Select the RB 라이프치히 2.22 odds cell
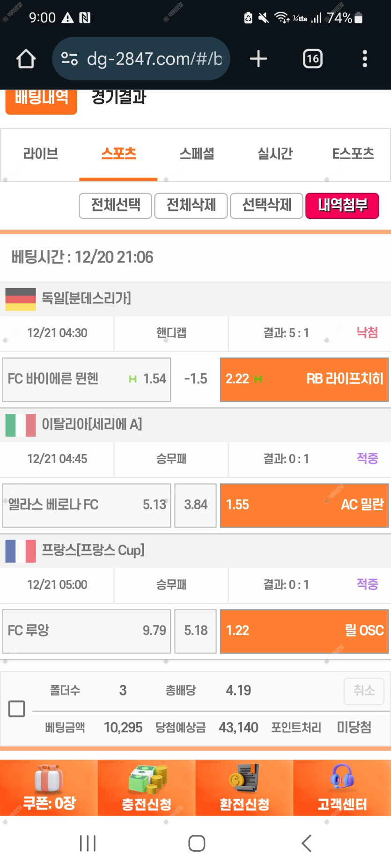The height and width of the screenshot is (868, 391). 304,379
